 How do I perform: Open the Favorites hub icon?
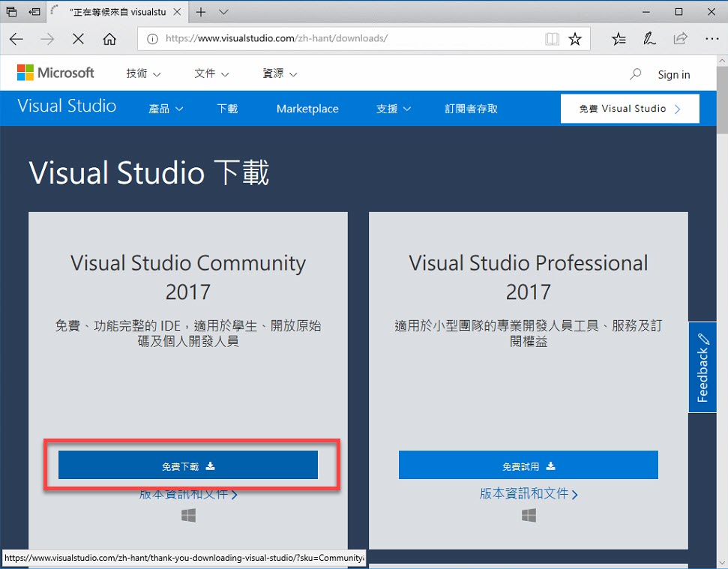(619, 38)
